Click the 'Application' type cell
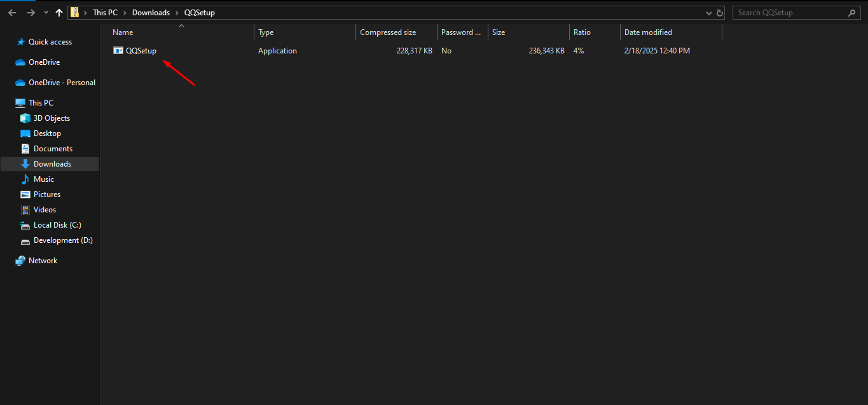This screenshot has width=868, height=405. pos(277,51)
